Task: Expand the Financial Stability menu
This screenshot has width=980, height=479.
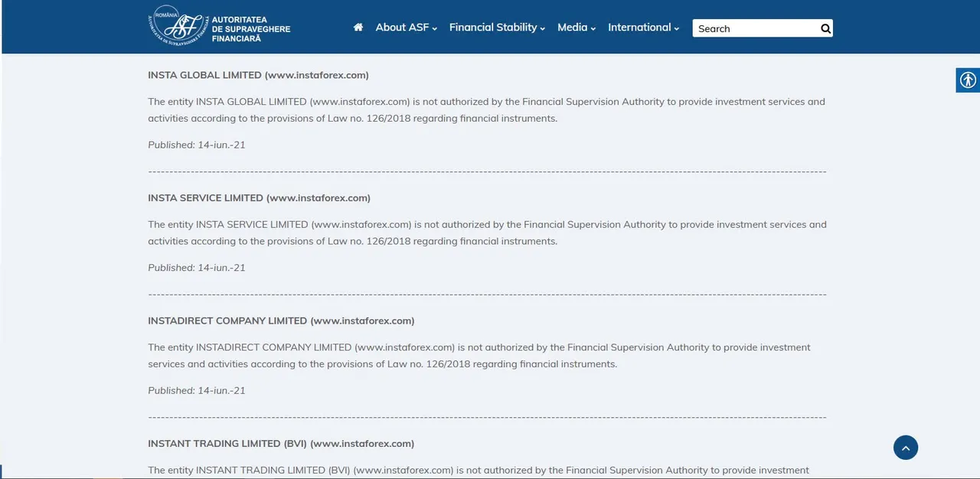Action: click(497, 28)
